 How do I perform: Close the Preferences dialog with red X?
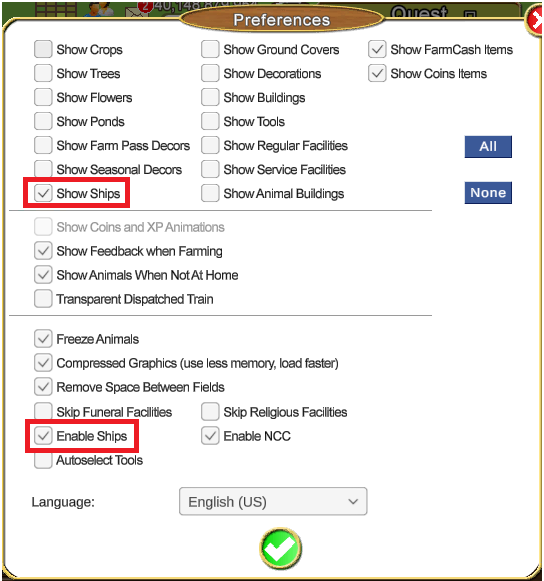point(535,20)
